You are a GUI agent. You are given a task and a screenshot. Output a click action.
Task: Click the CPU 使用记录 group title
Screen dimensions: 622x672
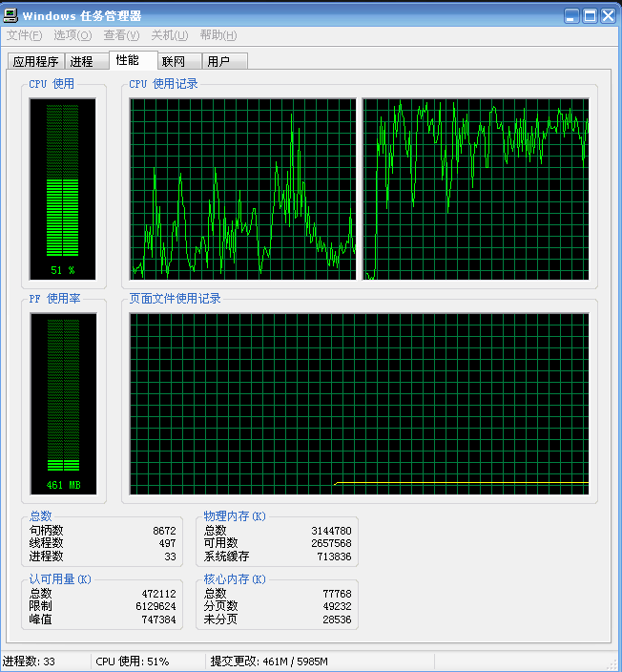tap(164, 84)
